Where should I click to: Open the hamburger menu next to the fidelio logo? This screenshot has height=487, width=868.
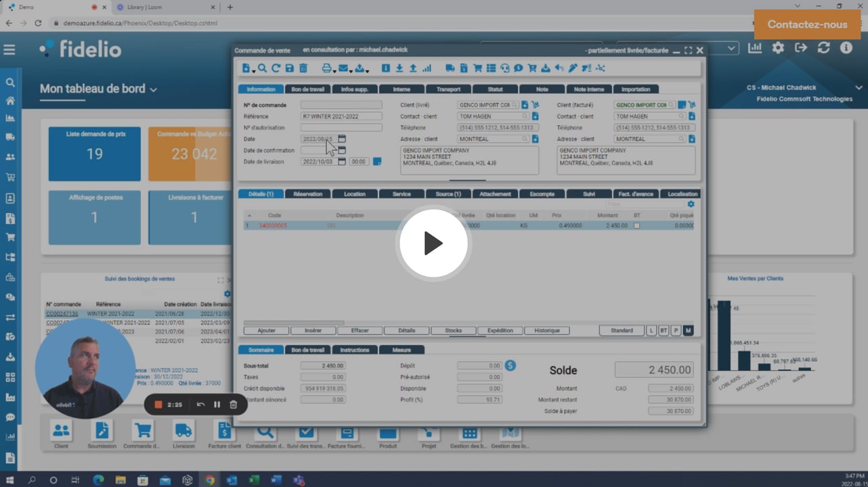pos(9,49)
